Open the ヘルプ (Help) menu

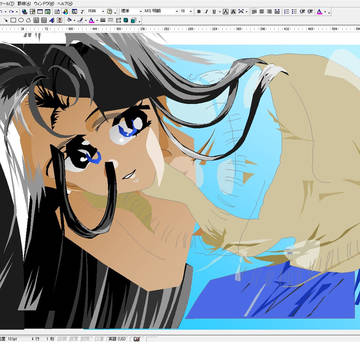click(x=65, y=4)
